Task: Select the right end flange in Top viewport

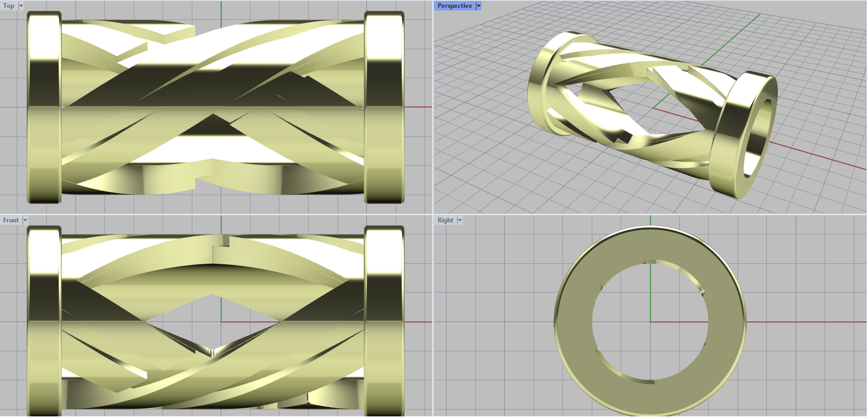Action: coord(384,107)
